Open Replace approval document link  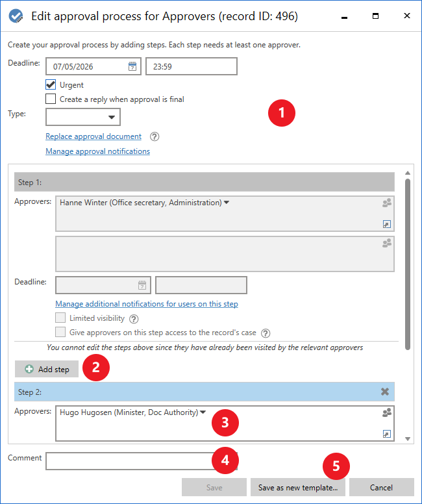click(93, 136)
